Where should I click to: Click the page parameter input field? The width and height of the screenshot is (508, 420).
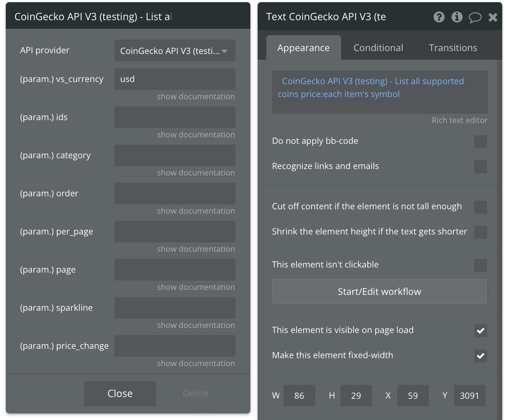(x=175, y=270)
